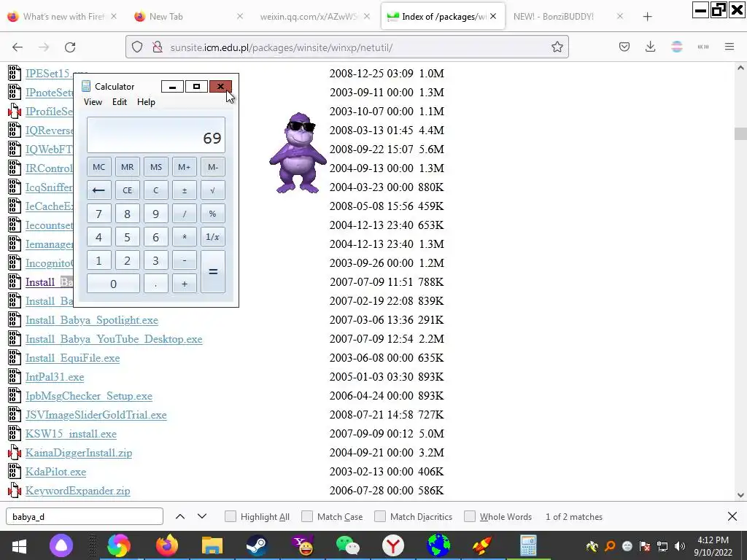Click the page vertical scrollbar thumb
The height and width of the screenshot is (560, 747).
tap(740, 134)
